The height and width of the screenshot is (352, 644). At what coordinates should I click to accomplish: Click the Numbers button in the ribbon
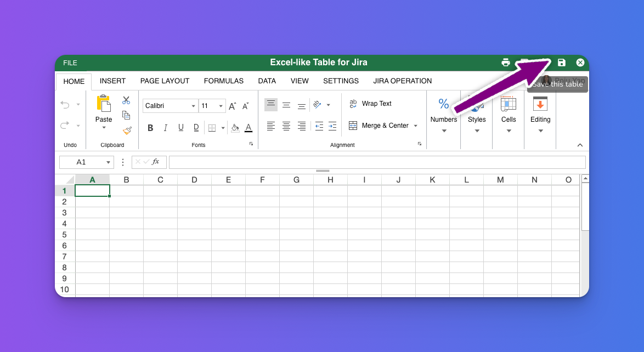point(443,112)
